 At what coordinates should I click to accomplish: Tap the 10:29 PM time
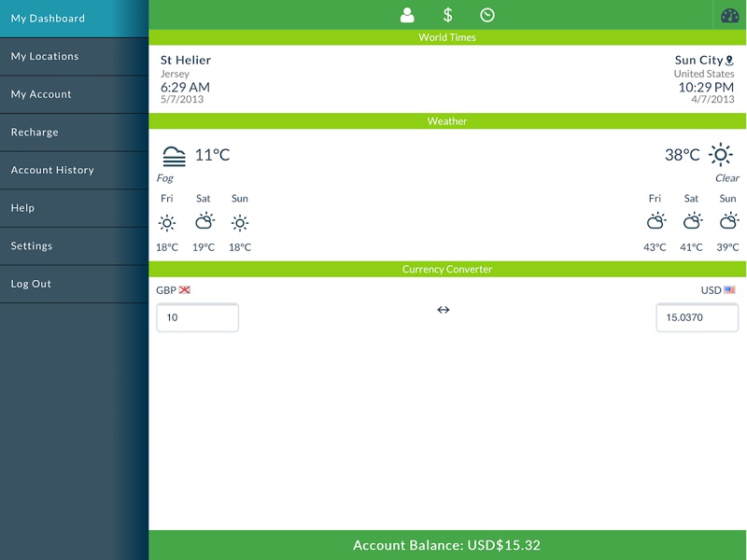(706, 87)
